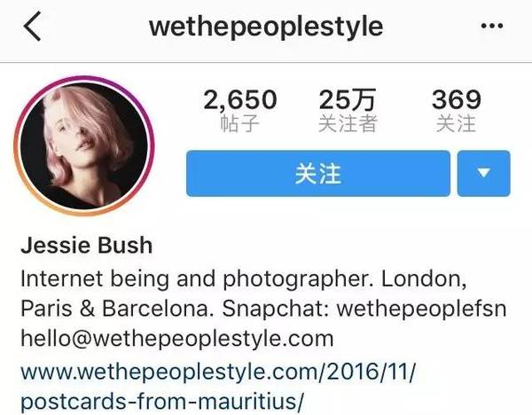The width and height of the screenshot is (532, 415).
Task: Tap the 关注者 followers label
Action: pyautogui.click(x=348, y=123)
